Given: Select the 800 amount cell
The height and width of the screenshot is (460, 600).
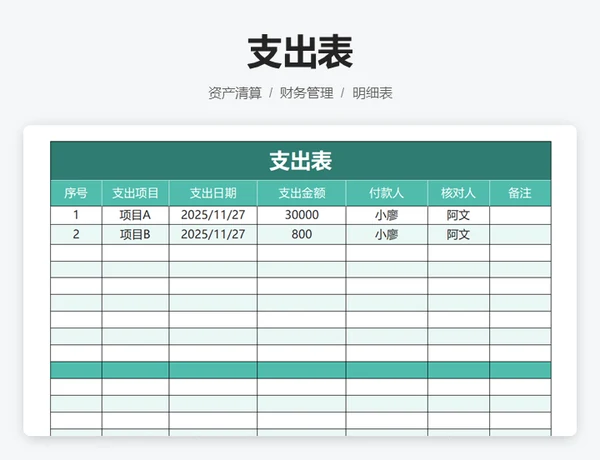Looking at the screenshot, I should click(302, 234).
